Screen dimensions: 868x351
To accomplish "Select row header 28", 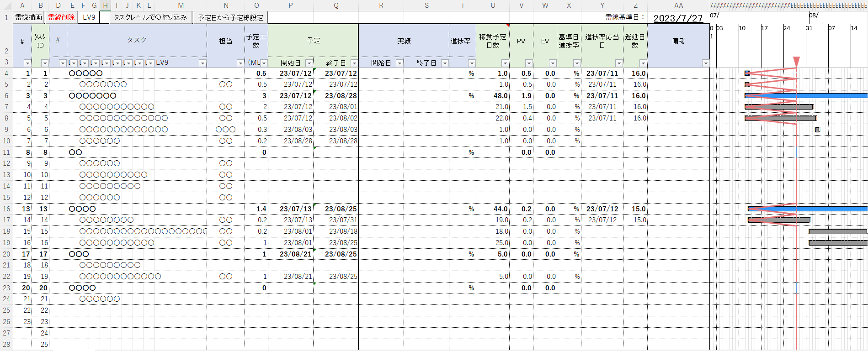I will [6, 344].
